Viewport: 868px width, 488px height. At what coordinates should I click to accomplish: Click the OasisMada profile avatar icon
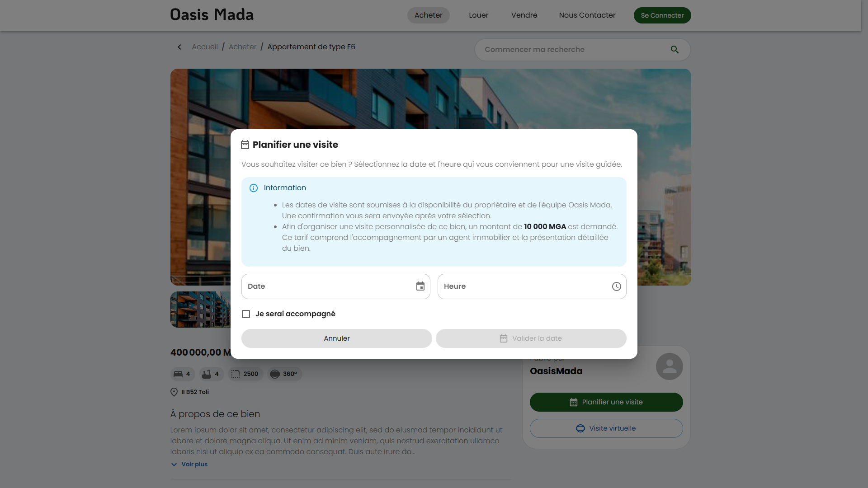[669, 366]
